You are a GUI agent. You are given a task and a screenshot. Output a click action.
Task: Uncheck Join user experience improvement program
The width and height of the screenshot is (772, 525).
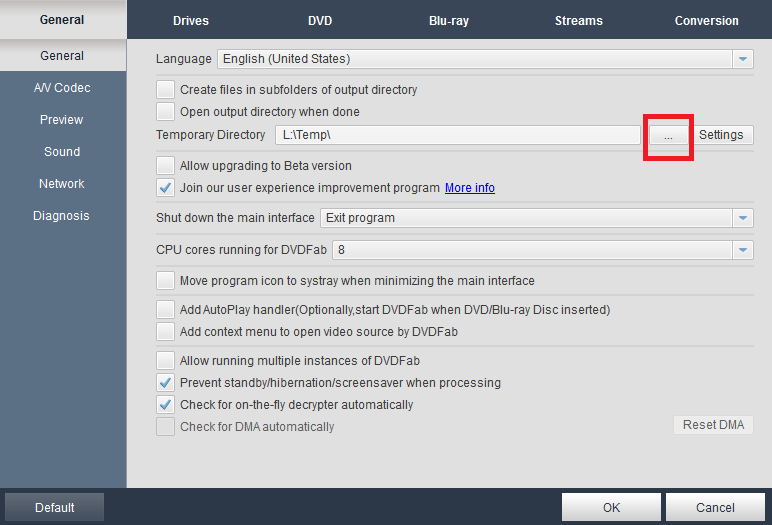point(166,188)
